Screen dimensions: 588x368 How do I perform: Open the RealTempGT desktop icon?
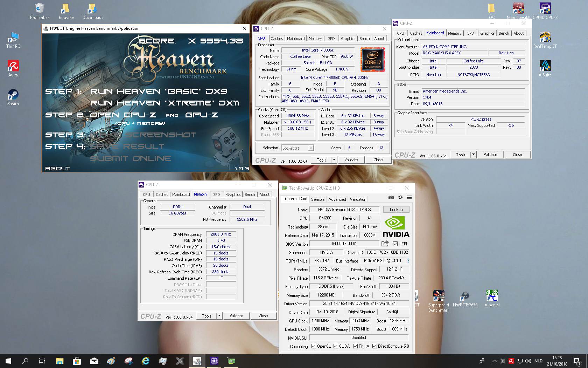pyautogui.click(x=545, y=40)
